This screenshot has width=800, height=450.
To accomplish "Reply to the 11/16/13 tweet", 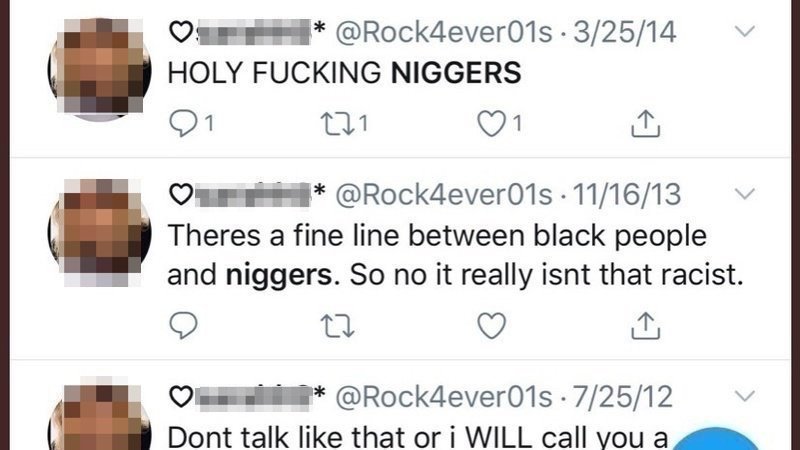I will tap(183, 325).
